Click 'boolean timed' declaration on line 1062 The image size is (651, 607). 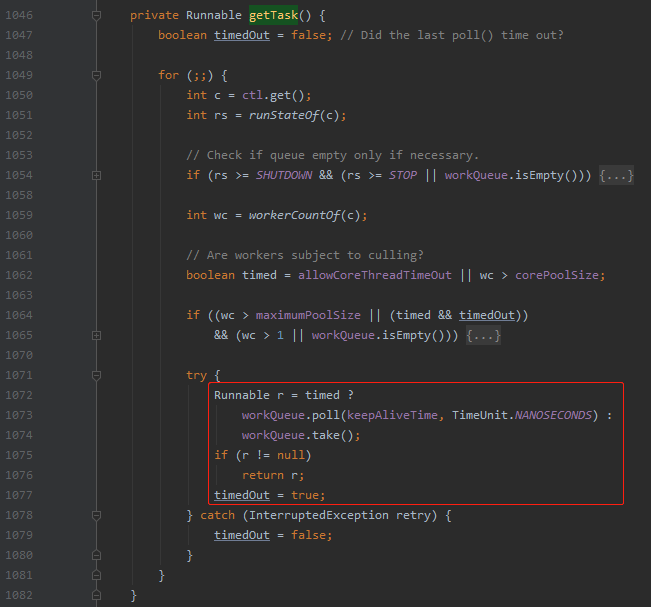click(231, 275)
